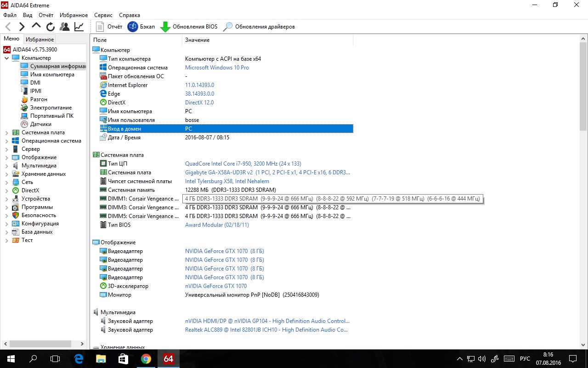This screenshot has height=368, width=588.
Task: Open Windows taskbar search
Action: (33, 359)
